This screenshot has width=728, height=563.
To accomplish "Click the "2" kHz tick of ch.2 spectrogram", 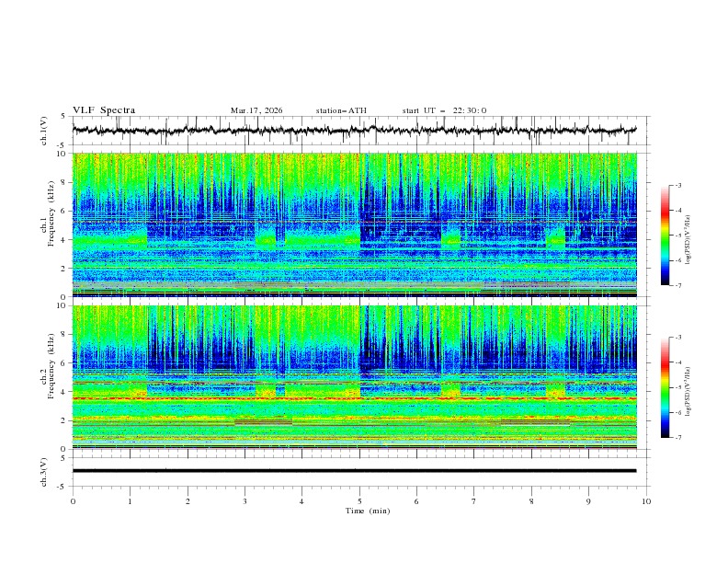I will coord(64,420).
